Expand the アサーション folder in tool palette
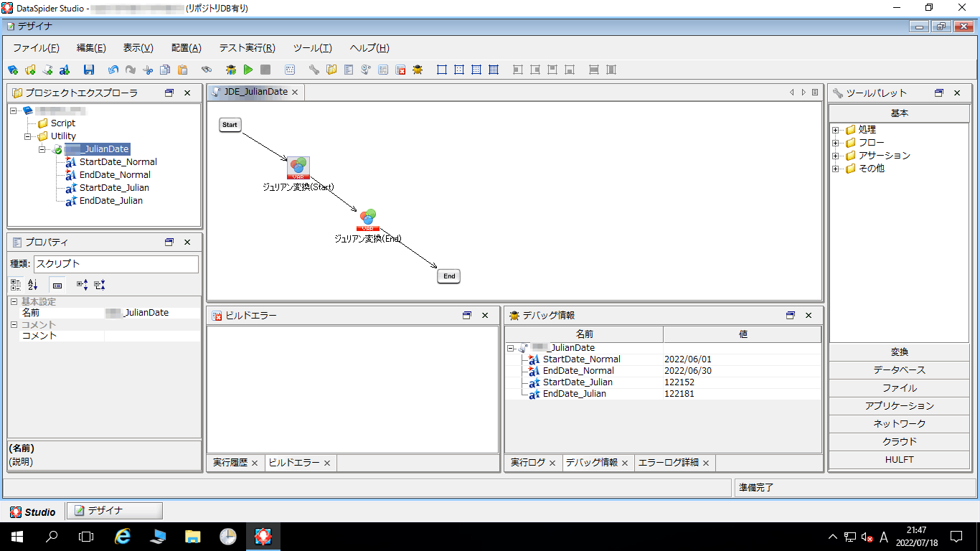This screenshot has width=980, height=551. coord(836,156)
